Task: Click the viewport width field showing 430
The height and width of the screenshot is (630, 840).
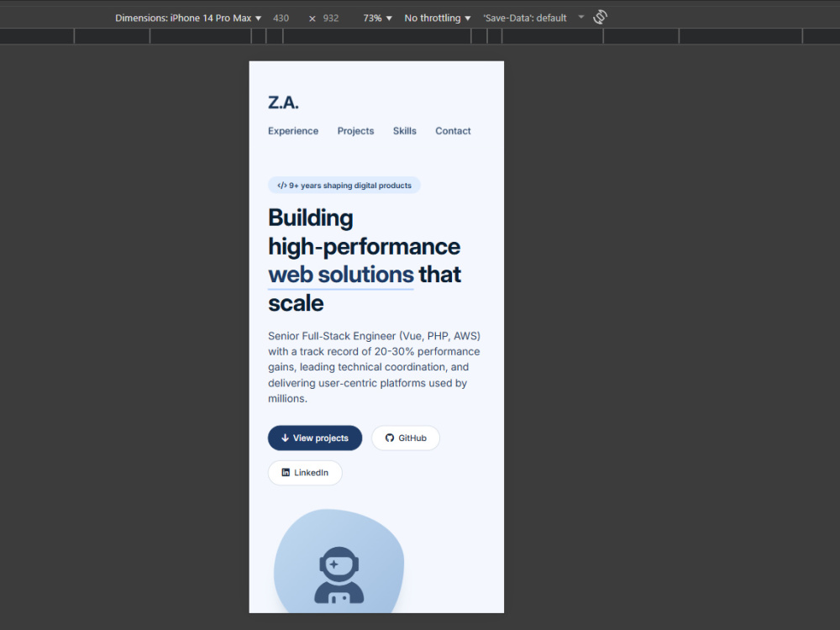Action: coord(281,18)
